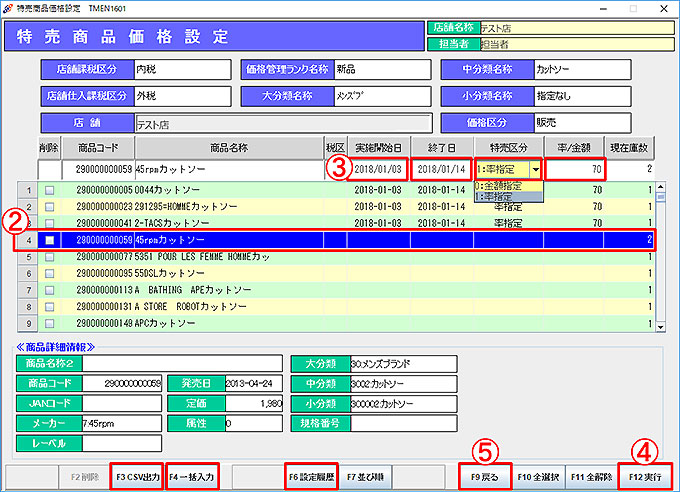The image size is (680, 492).
Task: Click the table's vertical scrollbar down arrow
Action: [660, 326]
